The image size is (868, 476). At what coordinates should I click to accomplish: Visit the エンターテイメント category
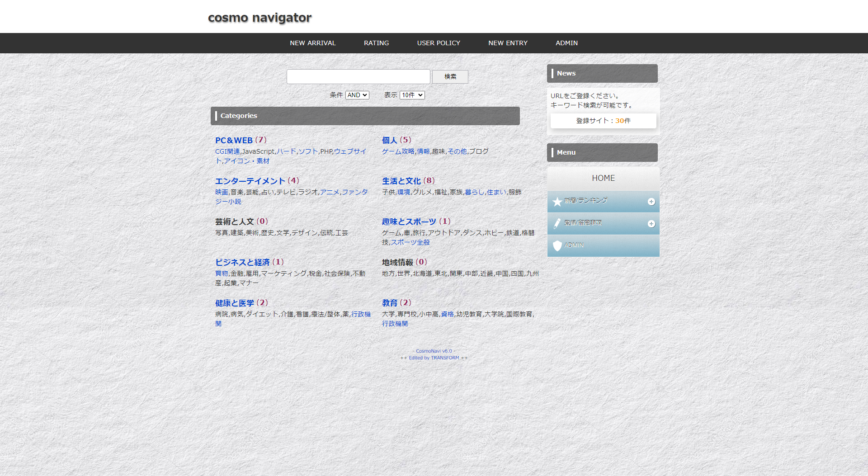point(250,181)
